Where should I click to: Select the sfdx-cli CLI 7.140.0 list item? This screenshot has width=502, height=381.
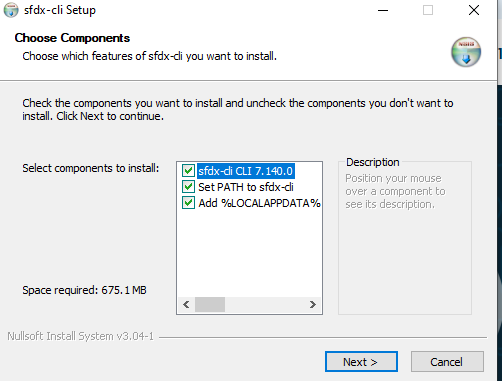pyautogui.click(x=246, y=171)
